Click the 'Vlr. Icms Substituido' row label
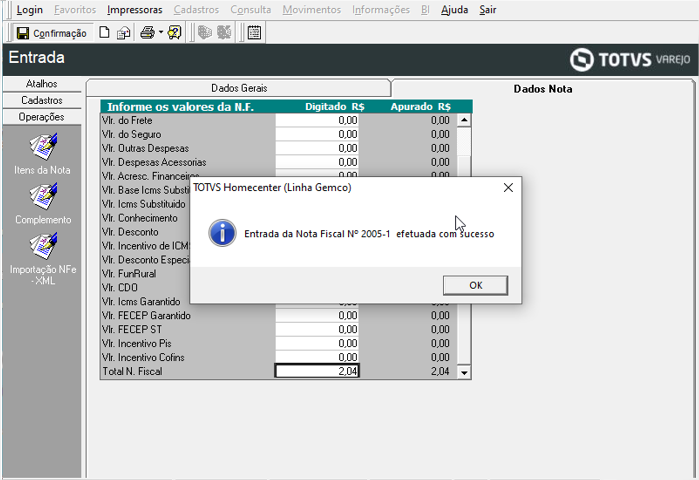699x480 pixels. [x=144, y=204]
